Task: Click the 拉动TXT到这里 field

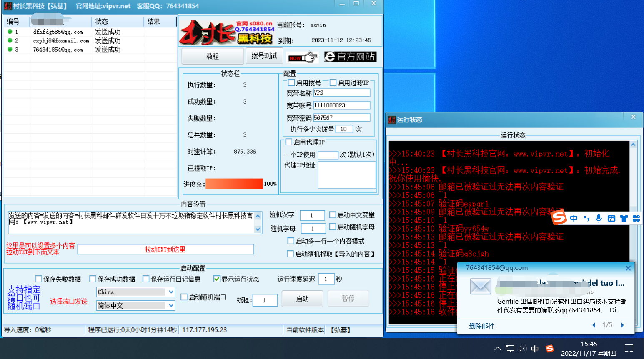Action: pos(165,249)
